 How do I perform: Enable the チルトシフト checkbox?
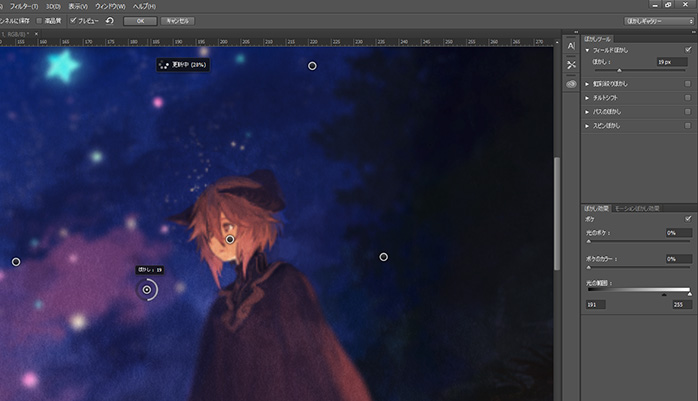pos(688,97)
